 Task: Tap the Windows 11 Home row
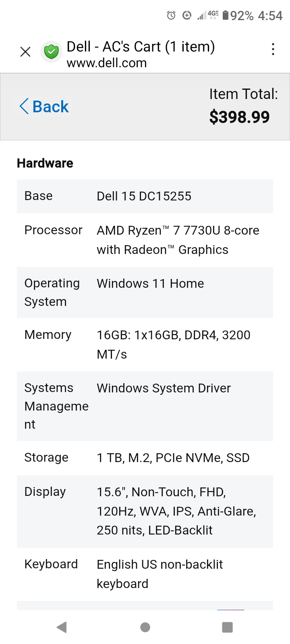[x=145, y=292]
